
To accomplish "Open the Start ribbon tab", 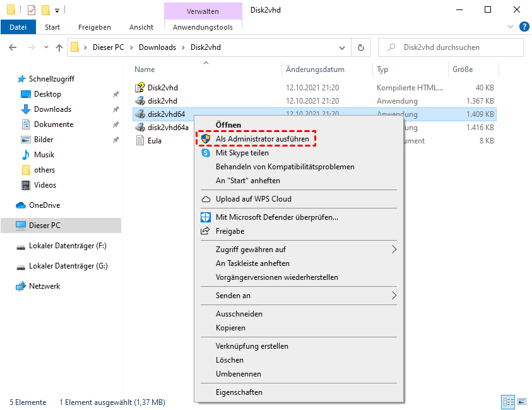I will tap(52, 27).
